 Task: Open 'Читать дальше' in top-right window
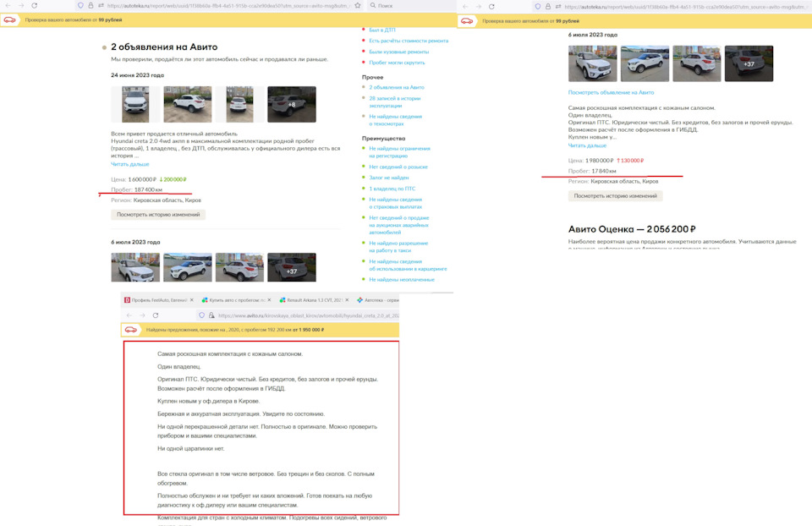(587, 145)
